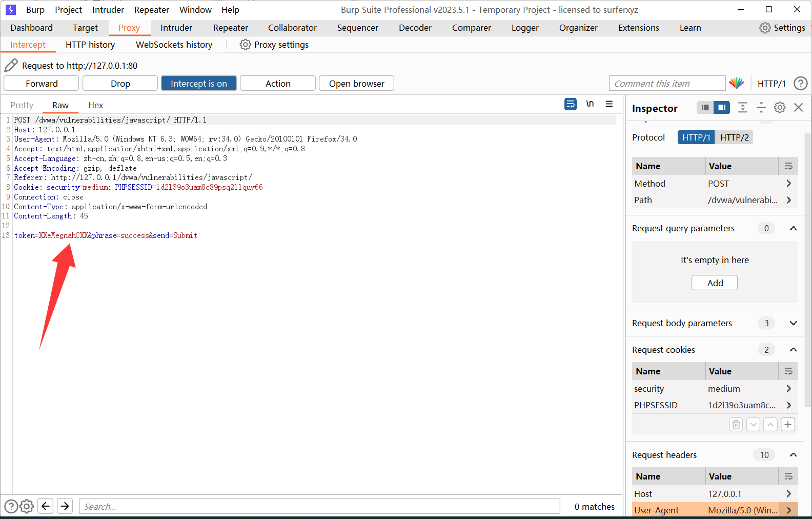Open Method POST row chevron
The width and height of the screenshot is (812, 519).
[x=789, y=184]
